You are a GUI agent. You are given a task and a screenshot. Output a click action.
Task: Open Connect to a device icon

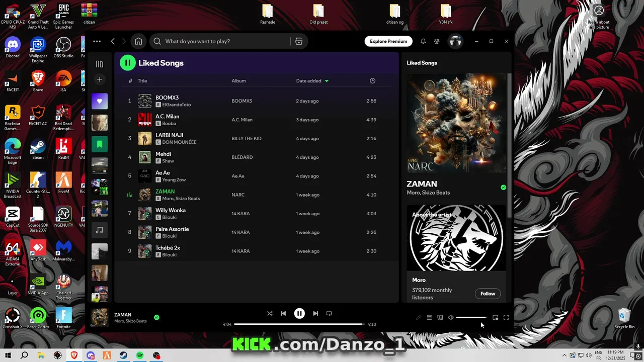click(x=440, y=317)
